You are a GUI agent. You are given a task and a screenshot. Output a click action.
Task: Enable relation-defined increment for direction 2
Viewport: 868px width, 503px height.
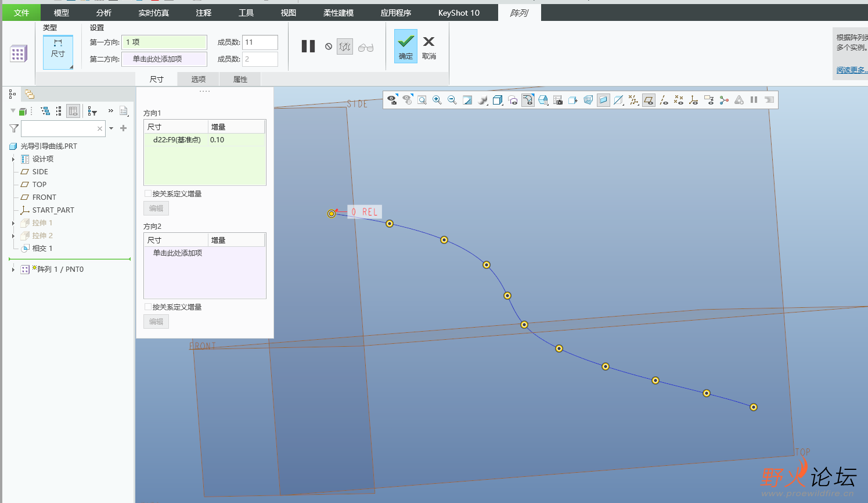point(147,307)
